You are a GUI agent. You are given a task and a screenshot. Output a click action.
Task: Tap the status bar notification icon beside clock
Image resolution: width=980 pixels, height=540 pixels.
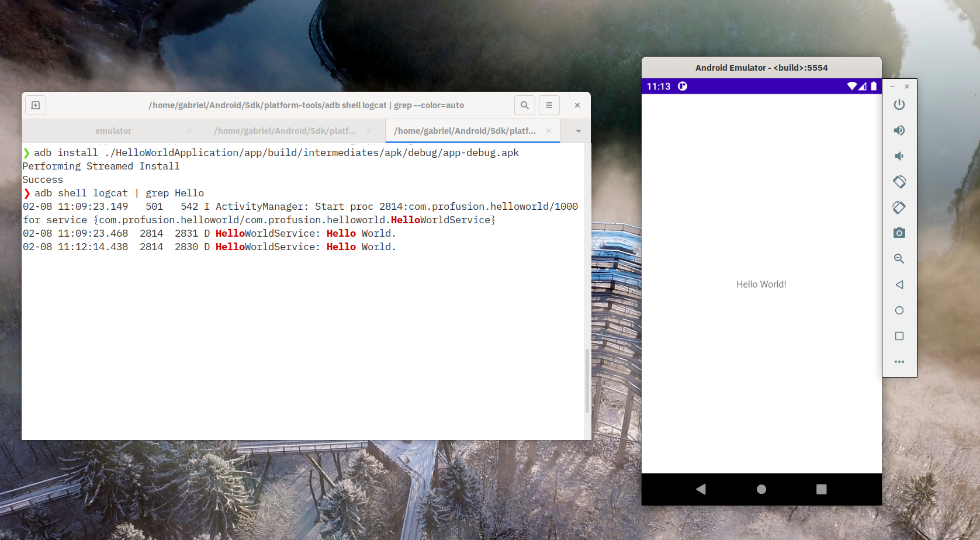pos(683,86)
